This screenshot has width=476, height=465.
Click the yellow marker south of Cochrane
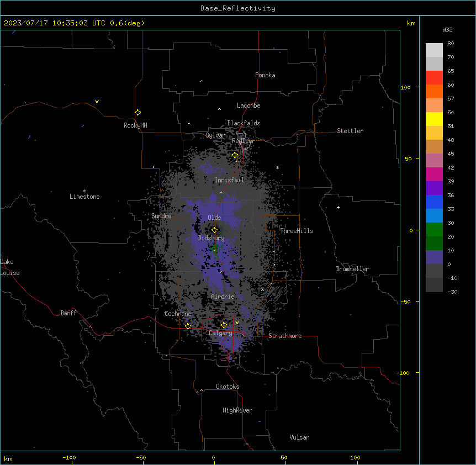pos(188,326)
